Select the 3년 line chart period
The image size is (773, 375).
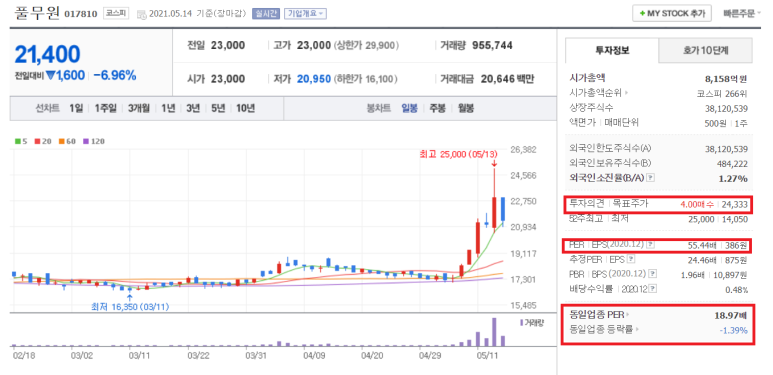193,108
